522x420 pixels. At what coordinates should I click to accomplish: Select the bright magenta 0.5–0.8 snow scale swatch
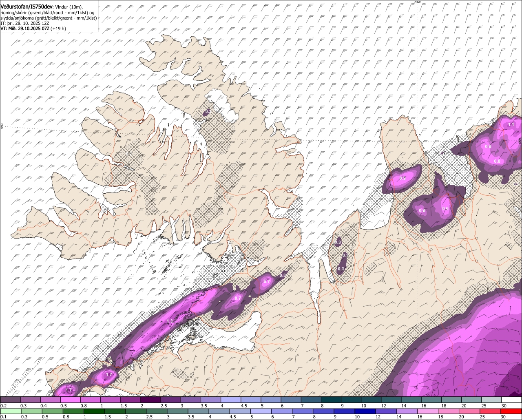(x=70, y=400)
